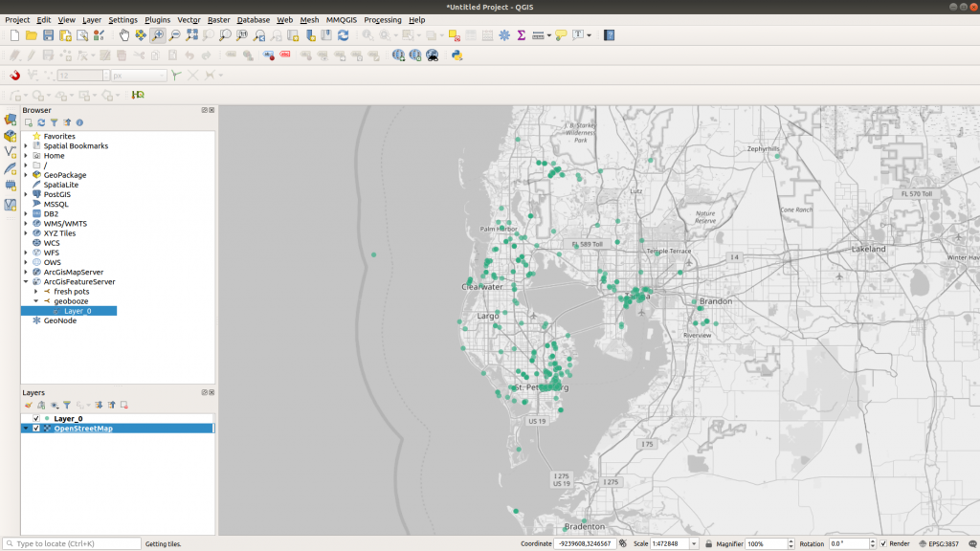Click the messages log icon in status bar
980x551 pixels.
(x=972, y=544)
